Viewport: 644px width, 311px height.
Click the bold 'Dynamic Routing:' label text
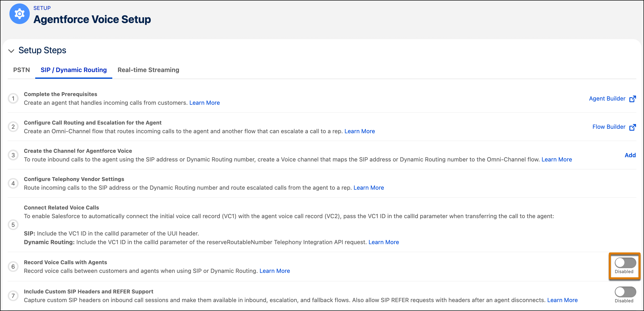pos(49,242)
